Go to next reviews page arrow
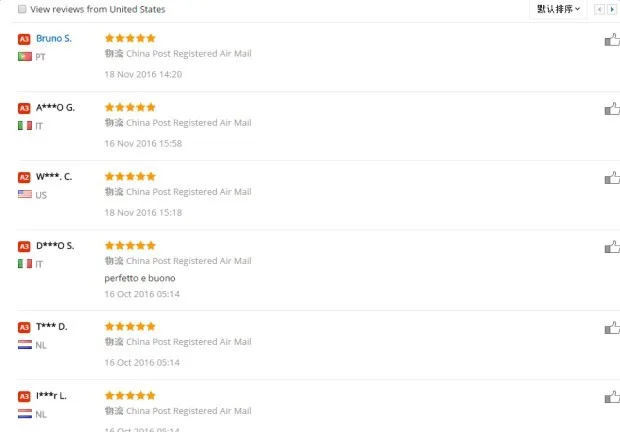The image size is (620, 432). point(612,9)
